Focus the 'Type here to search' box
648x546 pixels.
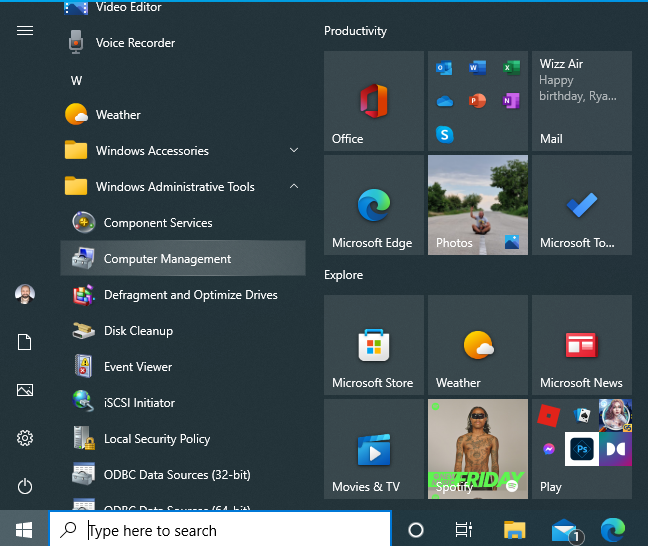tap(220, 529)
